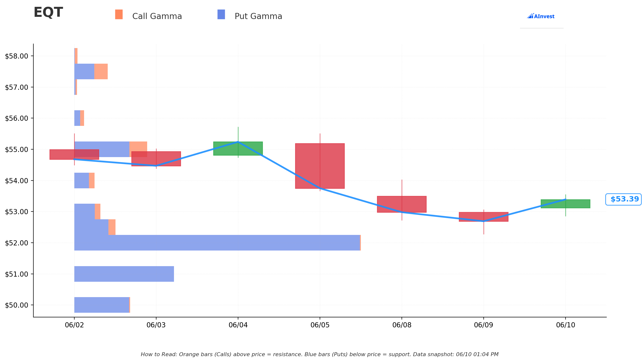
Task: Click the 06/10 x-axis date label
Action: coord(566,325)
